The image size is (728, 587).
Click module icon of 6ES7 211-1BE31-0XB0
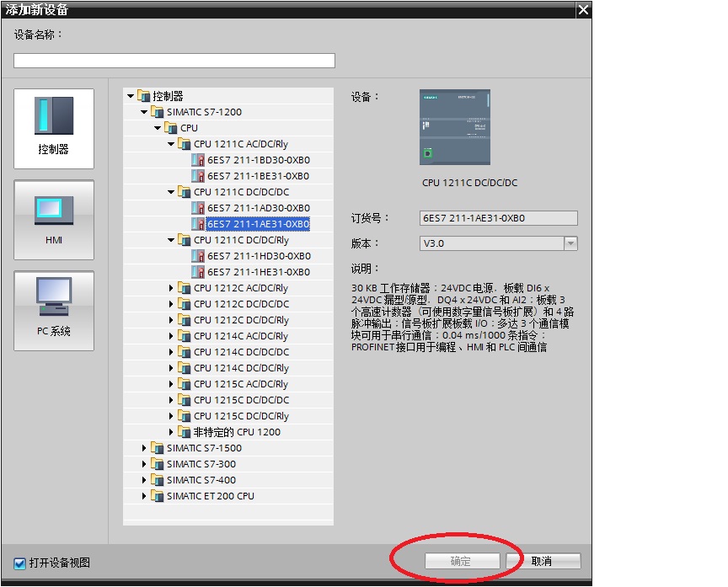(198, 176)
